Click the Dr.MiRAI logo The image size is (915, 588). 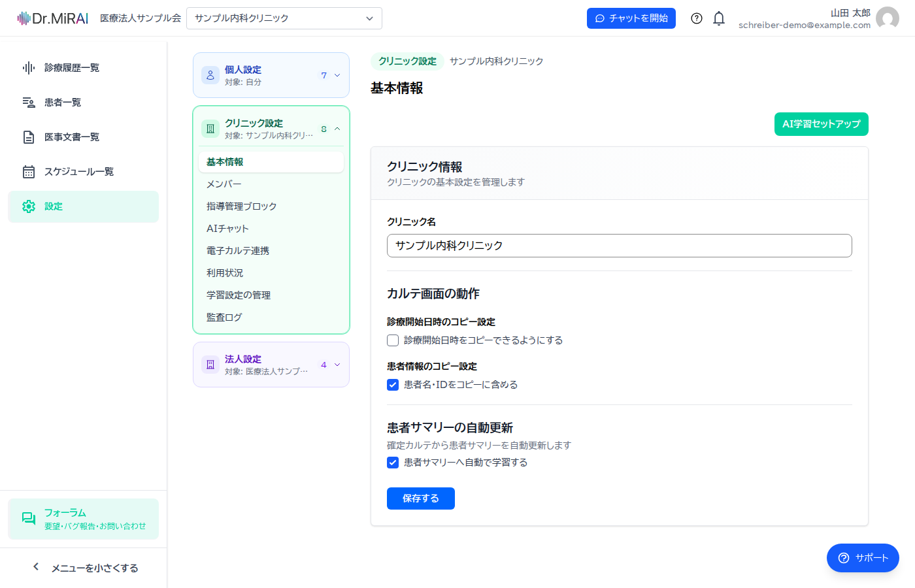53,18
